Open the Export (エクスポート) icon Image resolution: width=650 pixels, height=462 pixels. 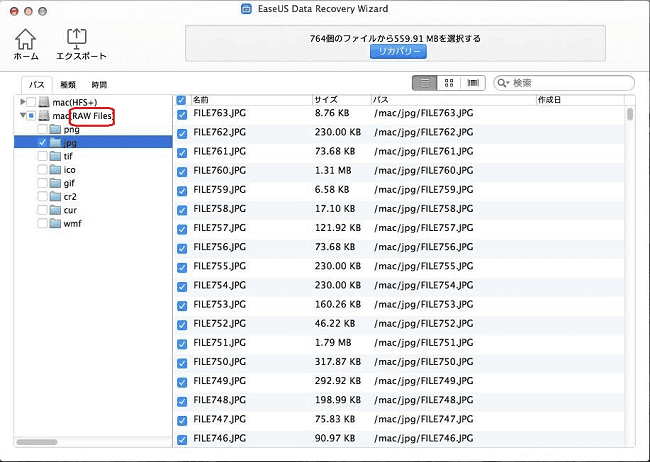pyautogui.click(x=81, y=44)
